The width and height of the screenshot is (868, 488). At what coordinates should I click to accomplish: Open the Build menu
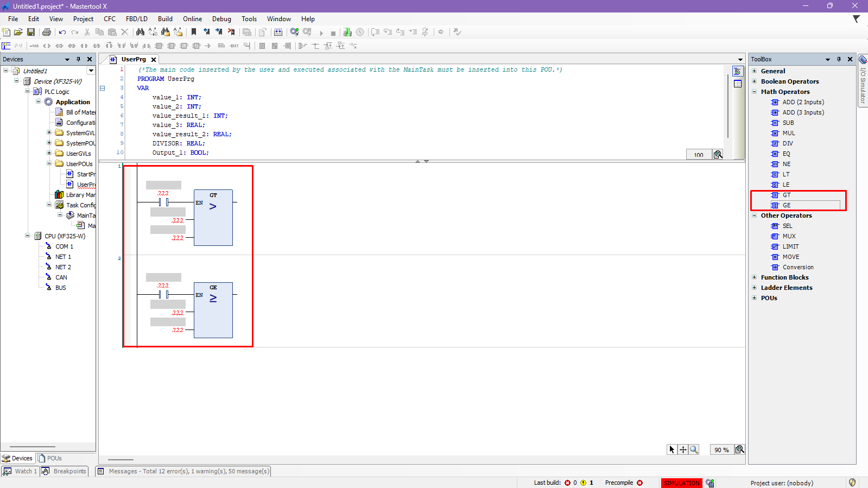pyautogui.click(x=165, y=19)
